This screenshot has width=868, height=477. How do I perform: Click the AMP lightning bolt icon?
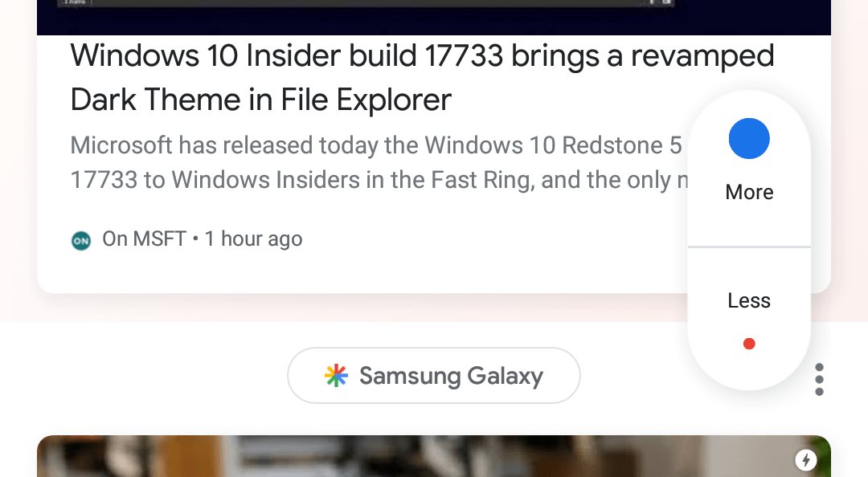pyautogui.click(x=805, y=460)
